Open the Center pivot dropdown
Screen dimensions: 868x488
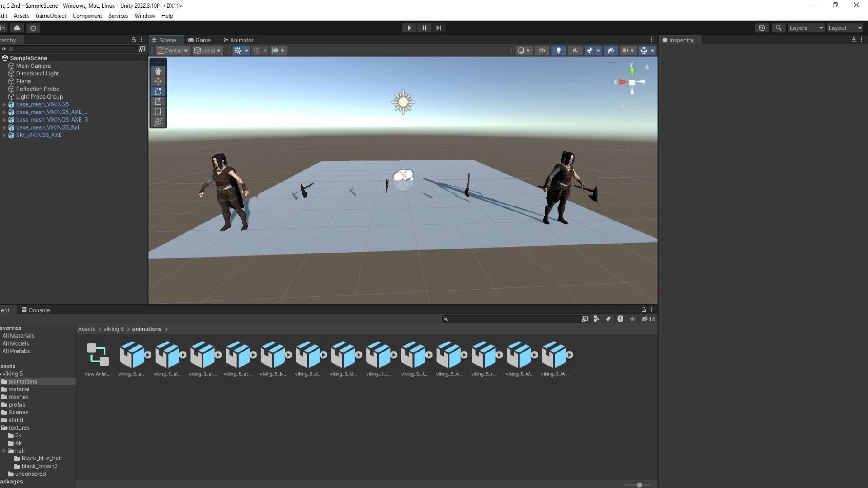point(172,51)
